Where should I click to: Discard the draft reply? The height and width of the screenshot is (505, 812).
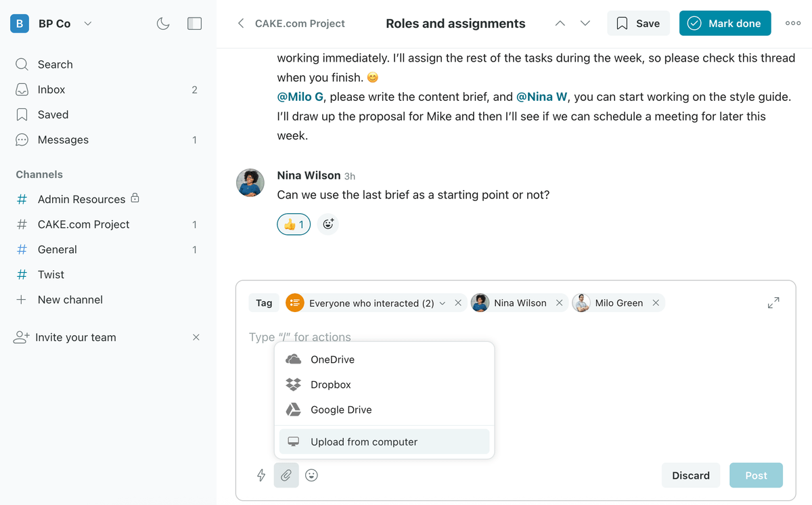coord(690,475)
